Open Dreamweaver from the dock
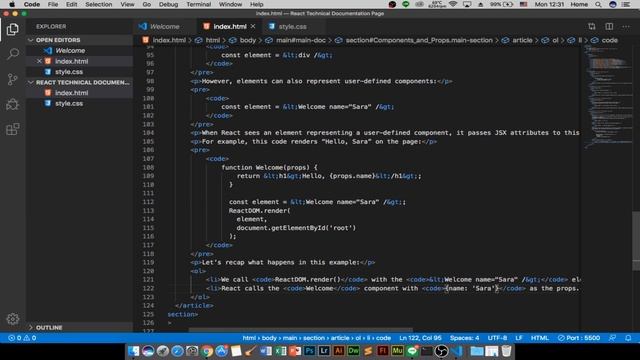 [353, 351]
